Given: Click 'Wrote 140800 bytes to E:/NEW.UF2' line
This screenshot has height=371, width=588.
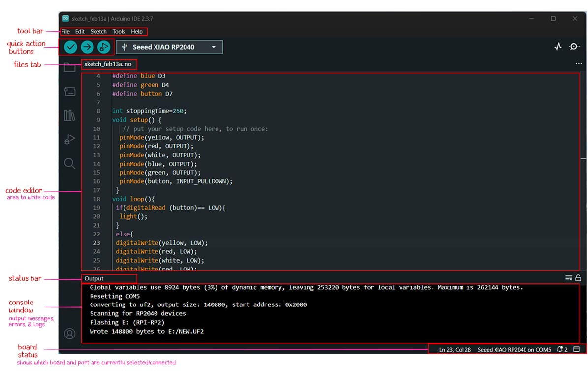Looking at the screenshot, I should click(147, 331).
